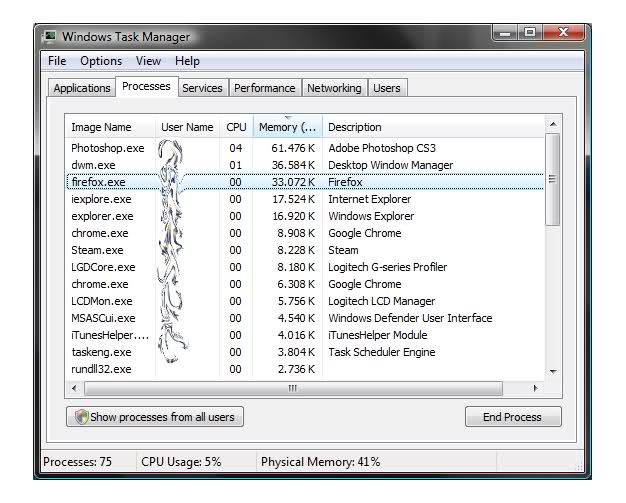Switch to the Applications tab

click(x=82, y=88)
